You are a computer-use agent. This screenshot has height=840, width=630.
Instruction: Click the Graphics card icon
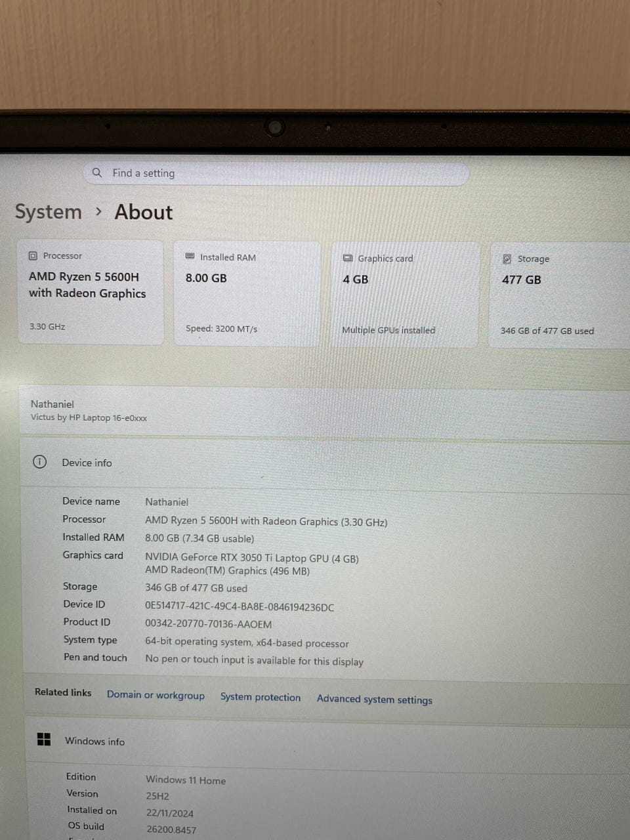pos(348,259)
